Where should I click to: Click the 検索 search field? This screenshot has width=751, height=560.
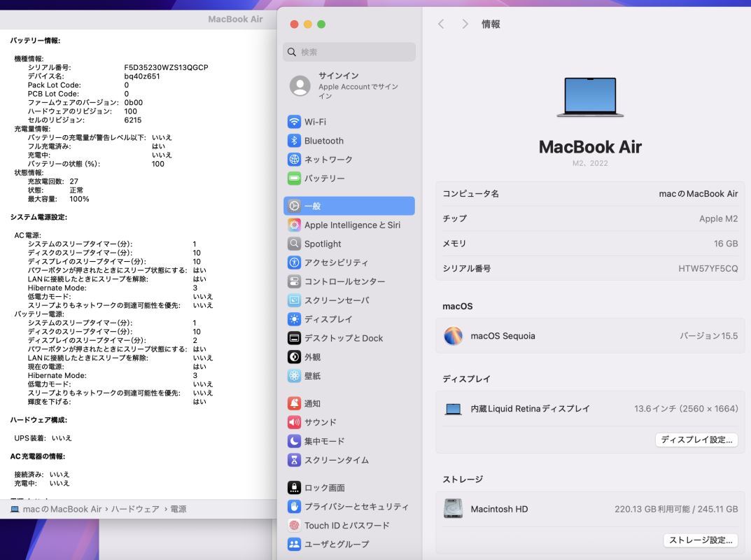(x=349, y=52)
